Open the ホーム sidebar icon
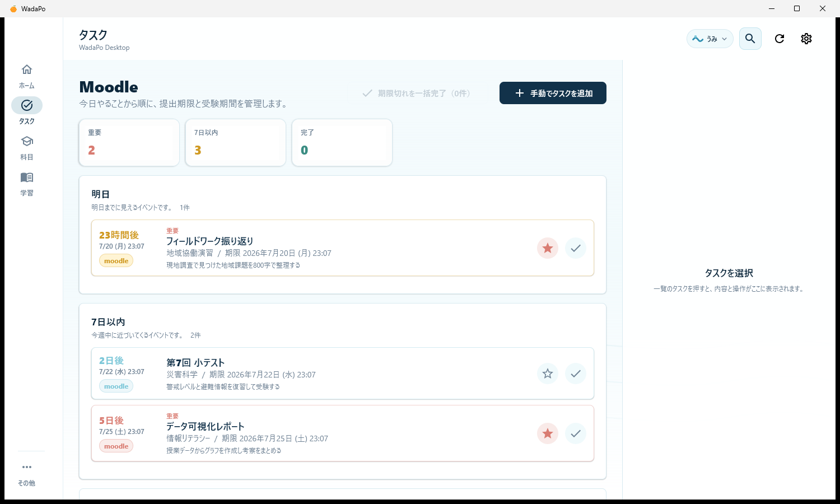 [26, 69]
